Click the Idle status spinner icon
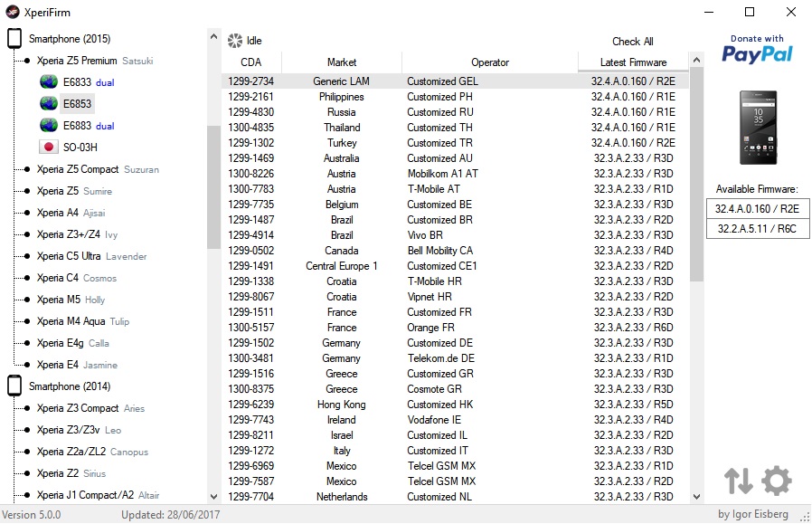This screenshot has height=524, width=812. [x=235, y=41]
